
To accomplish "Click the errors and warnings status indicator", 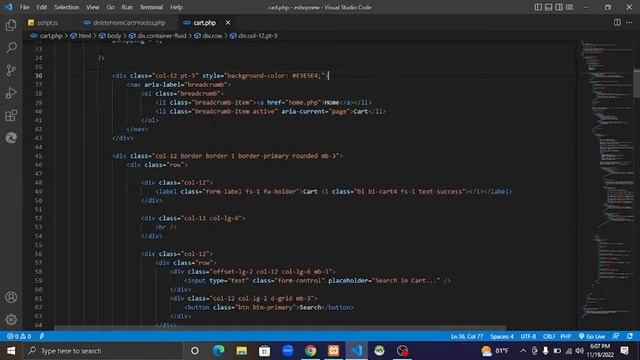I will (19, 336).
